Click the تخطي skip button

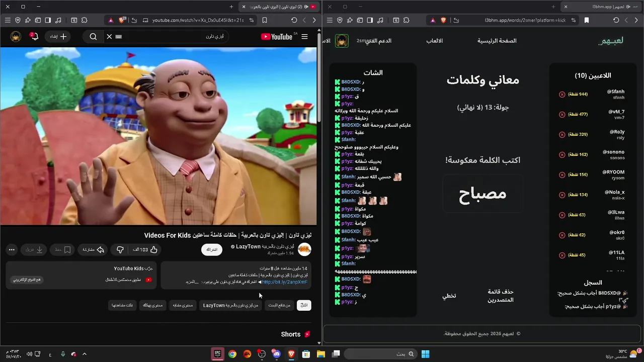(449, 296)
